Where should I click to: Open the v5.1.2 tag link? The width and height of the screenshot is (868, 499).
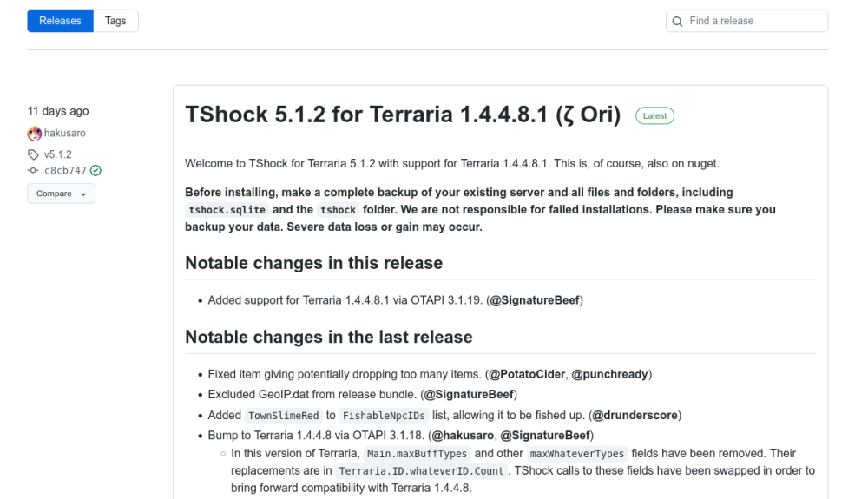pyautogui.click(x=57, y=154)
